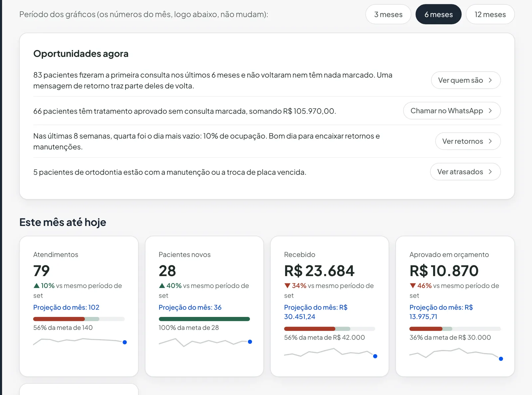
Task: Click the 56% da meta de 140 text
Action: (x=63, y=328)
